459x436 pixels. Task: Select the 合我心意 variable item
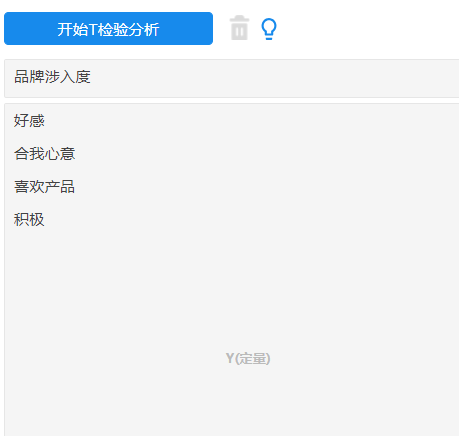[x=44, y=154]
